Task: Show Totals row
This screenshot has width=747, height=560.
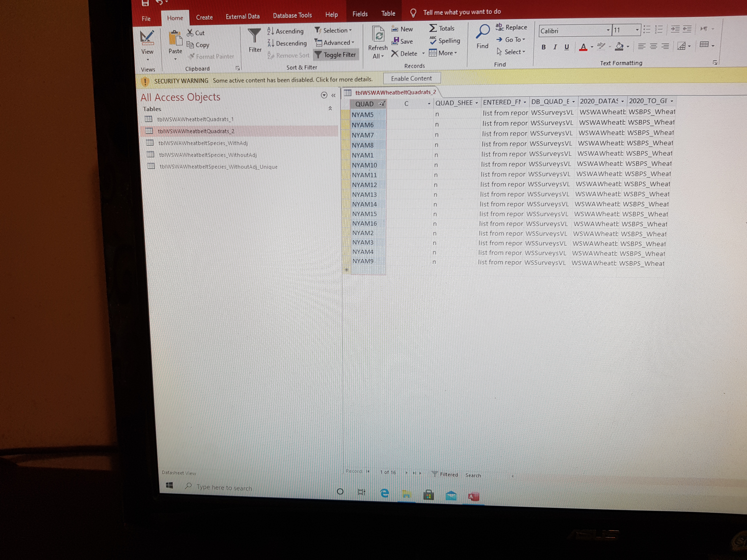Action: [x=442, y=28]
